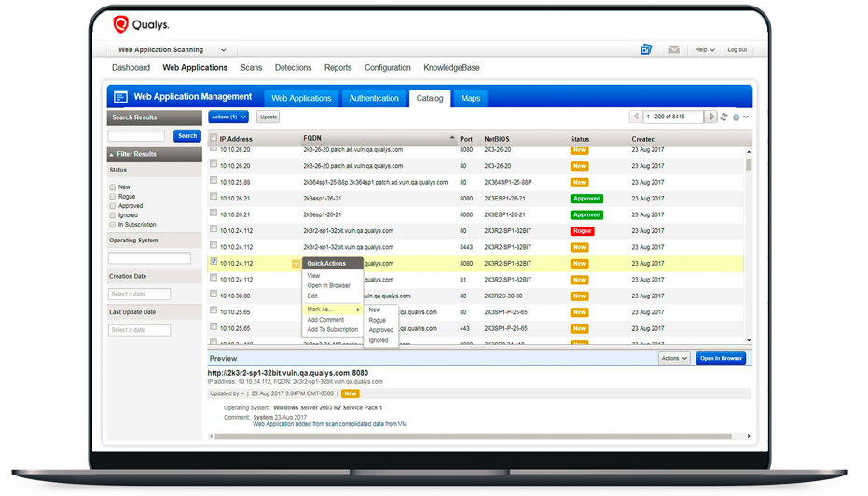This screenshot has height=496, width=868.
Task: Check the Approved status filter
Action: coord(113,206)
